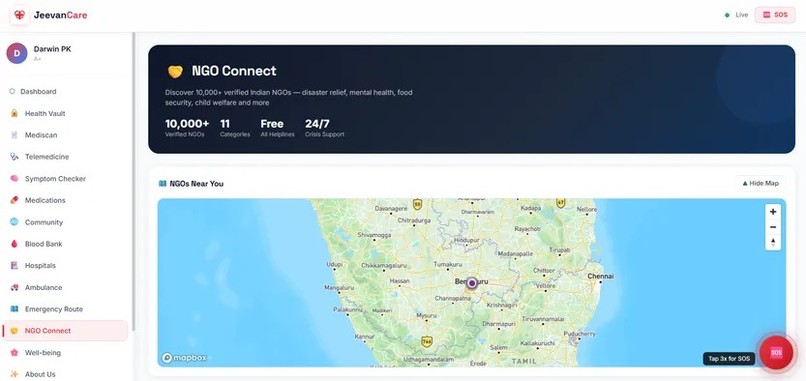This screenshot has height=381, width=806.
Task: Click the Mapbox logo link
Action: (185, 357)
